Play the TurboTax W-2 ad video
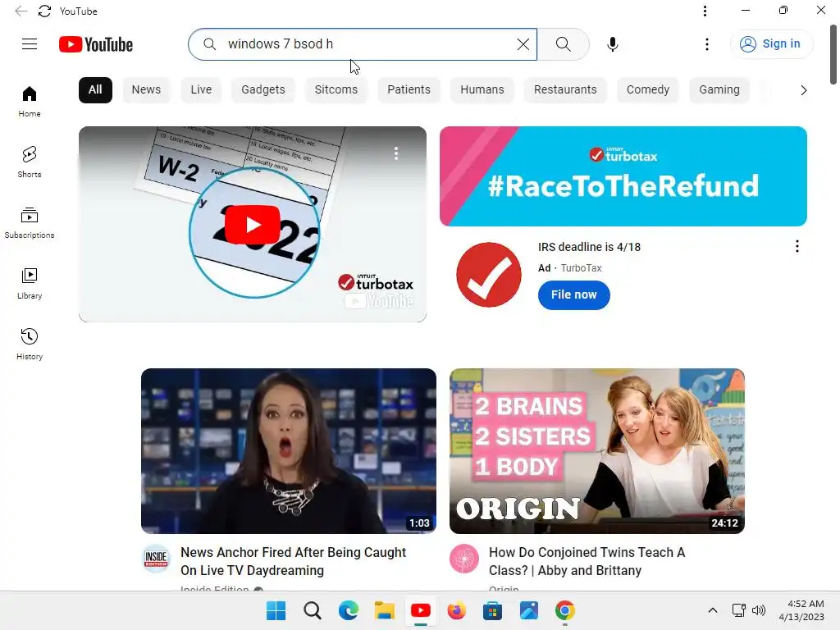This screenshot has height=630, width=840. tap(253, 225)
